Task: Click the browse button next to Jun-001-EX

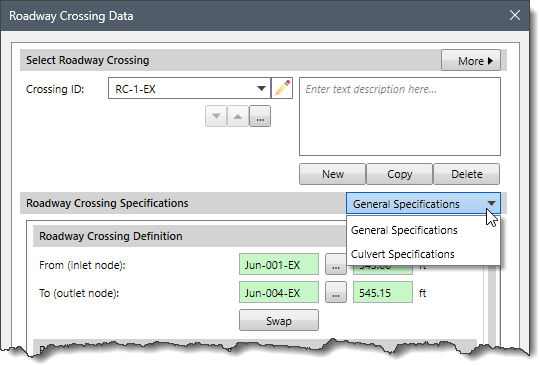Action: click(336, 265)
